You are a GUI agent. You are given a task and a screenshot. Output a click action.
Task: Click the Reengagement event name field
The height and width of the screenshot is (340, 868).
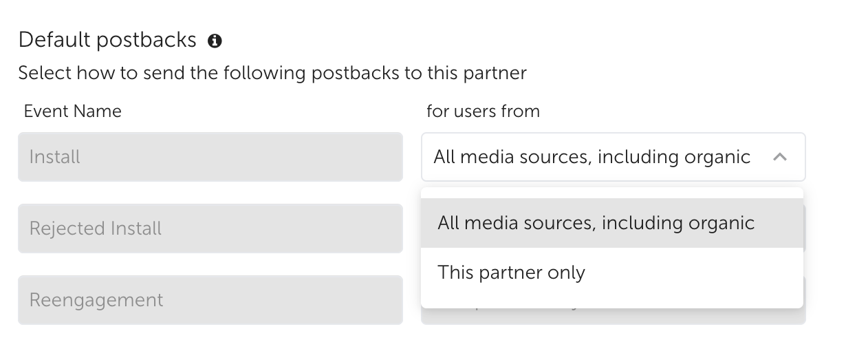click(x=210, y=300)
